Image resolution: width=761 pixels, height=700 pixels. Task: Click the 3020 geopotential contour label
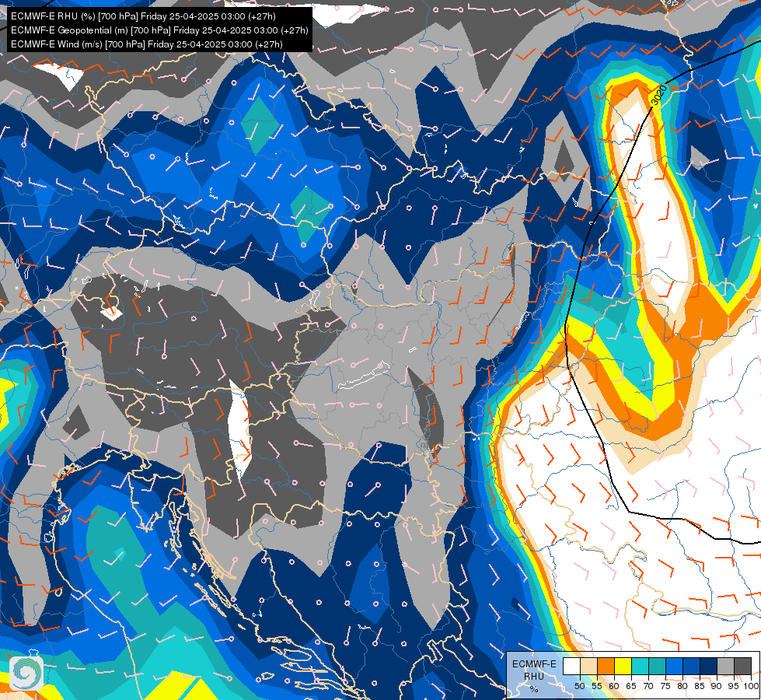(658, 95)
